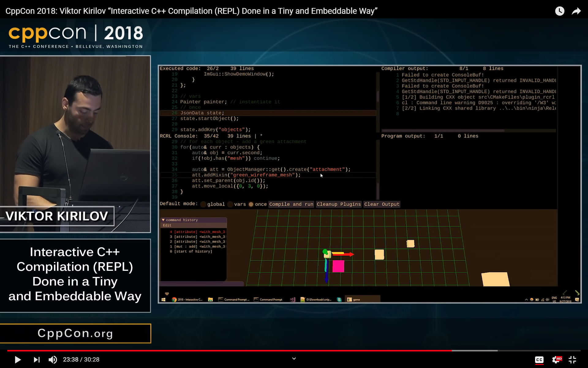The image size is (588, 368).
Task: Exit full screen mode
Action: [572, 360]
